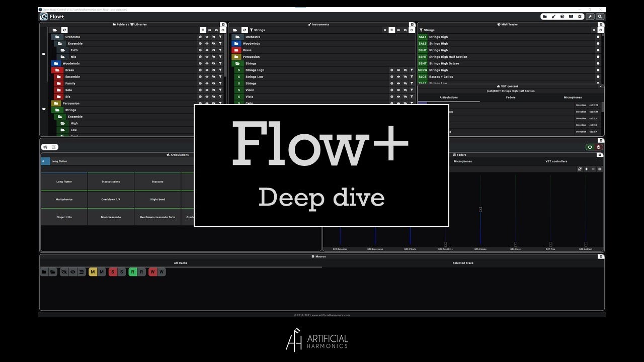Click the wrench tools button
This screenshot has height=362, width=644.
pyautogui.click(x=590, y=17)
